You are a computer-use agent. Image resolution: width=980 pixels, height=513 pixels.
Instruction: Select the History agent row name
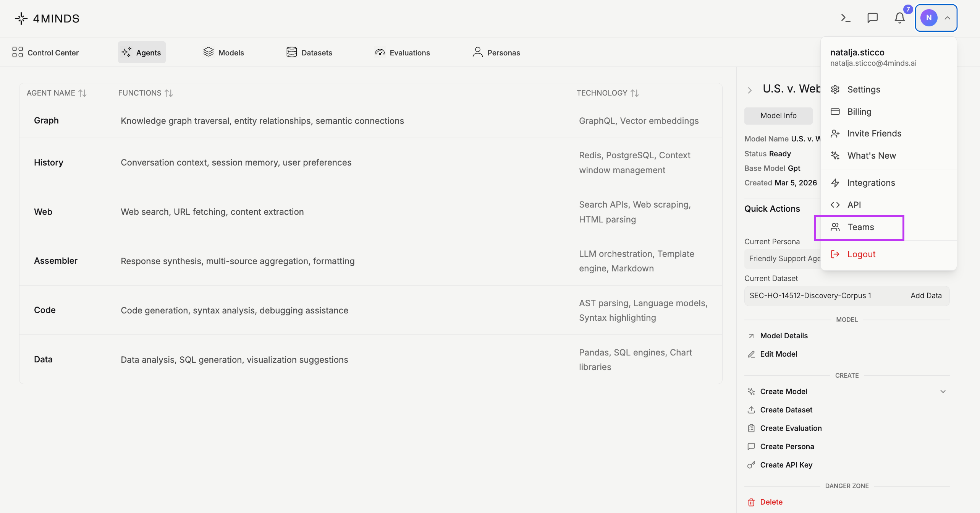pyautogui.click(x=49, y=162)
